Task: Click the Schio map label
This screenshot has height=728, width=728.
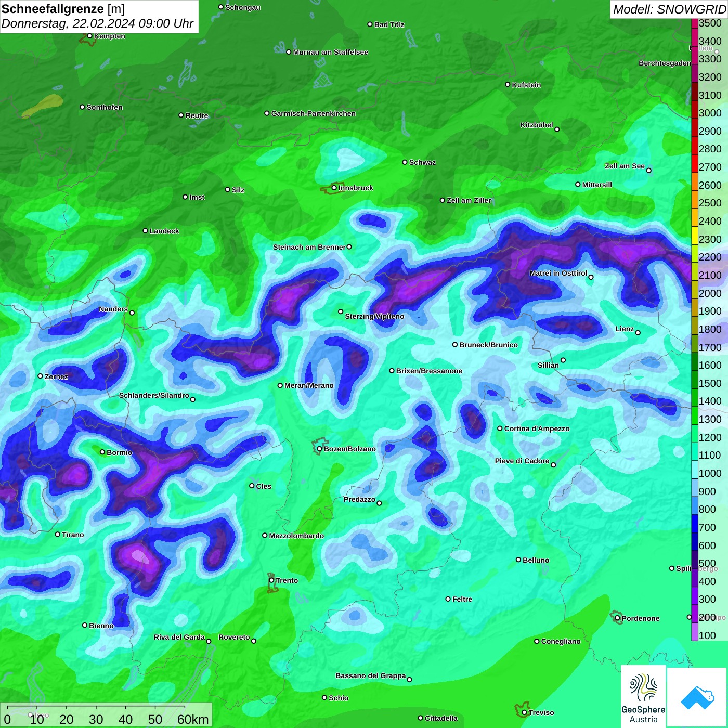Action: 339,698
